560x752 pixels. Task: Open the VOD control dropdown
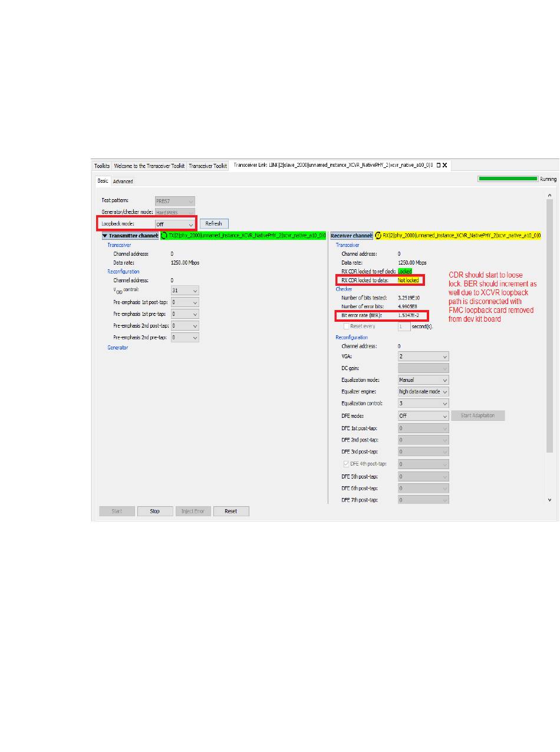185,291
